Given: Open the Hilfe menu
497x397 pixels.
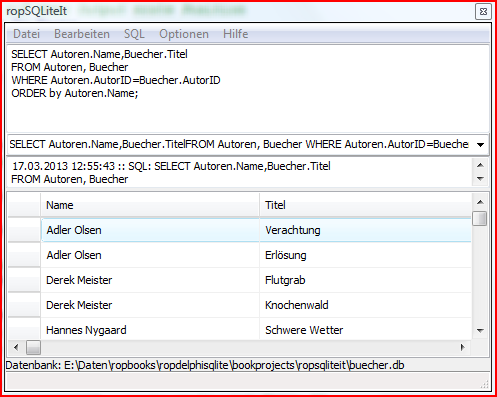Looking at the screenshot, I should tap(235, 34).
